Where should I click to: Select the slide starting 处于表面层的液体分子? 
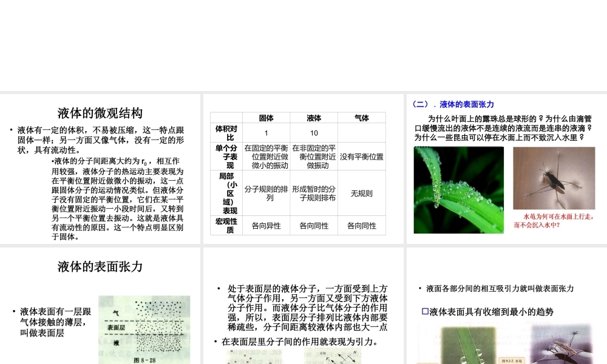coord(303,306)
